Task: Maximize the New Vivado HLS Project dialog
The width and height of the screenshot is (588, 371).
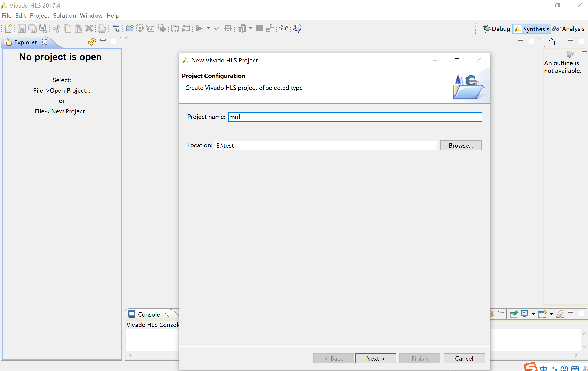Action: coord(457,60)
